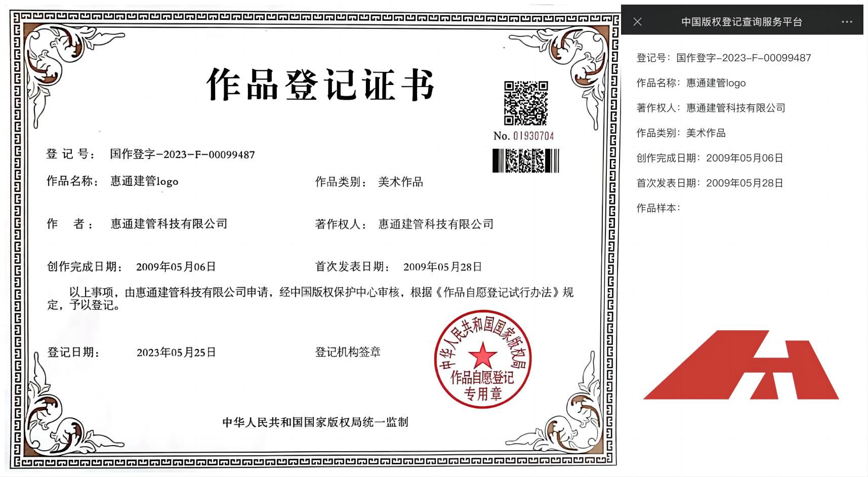This screenshot has height=477, width=868.
Task: Click 创作完成日期 row in query panel
Action: pos(710,158)
